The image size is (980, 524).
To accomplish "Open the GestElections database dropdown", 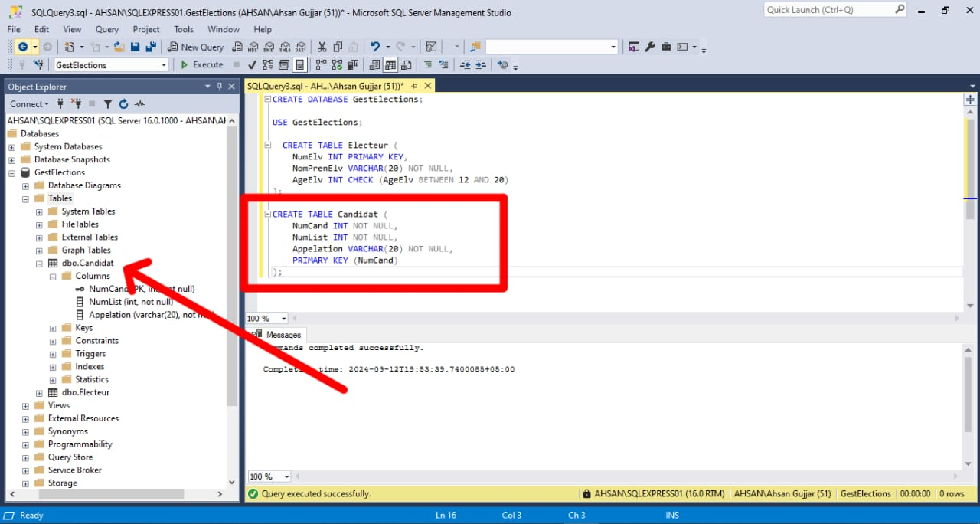I will click(164, 65).
